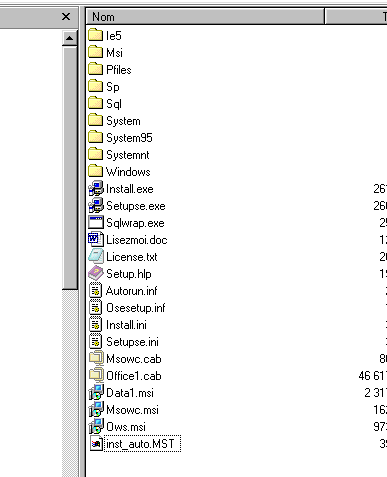Select the Autorun.inf settings file icon
The image size is (387, 477).
[96, 291]
